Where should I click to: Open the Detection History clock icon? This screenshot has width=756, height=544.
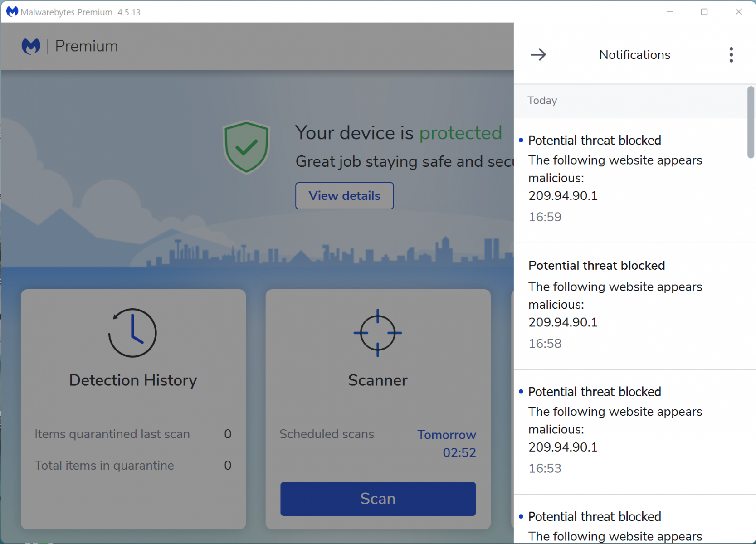tap(132, 333)
